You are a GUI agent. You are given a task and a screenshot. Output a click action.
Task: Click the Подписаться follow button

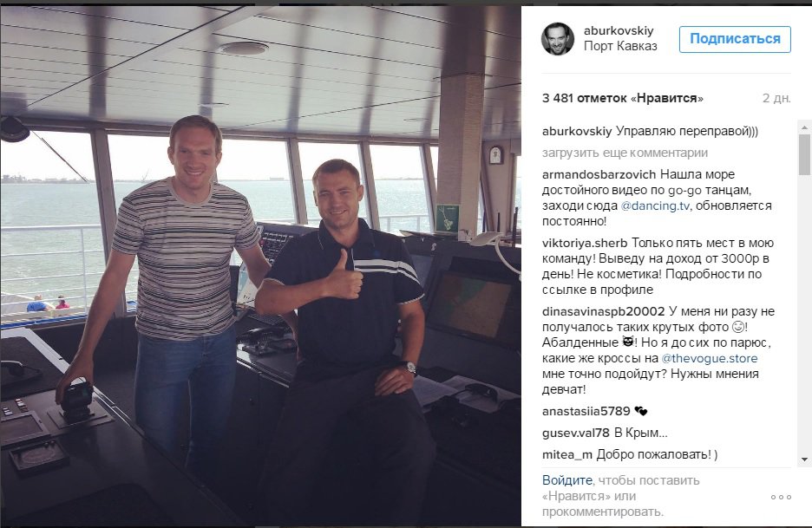[x=735, y=39]
